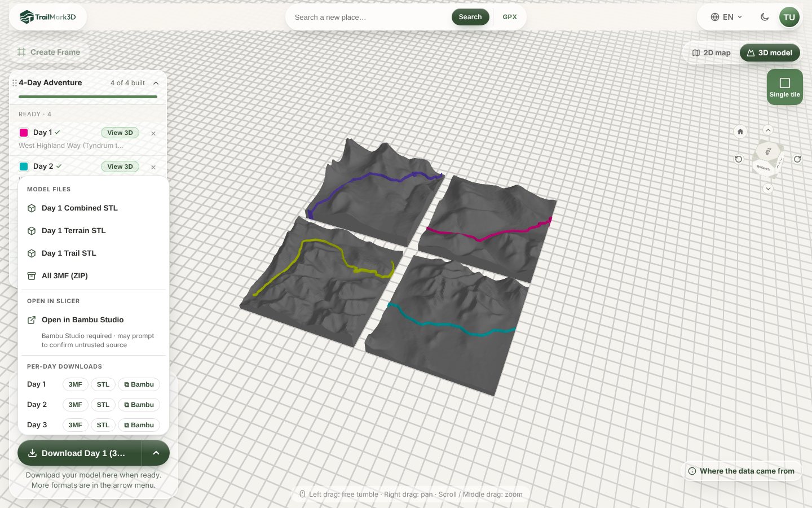812x508 pixels.
Task: Click the Search button
Action: 470,17
